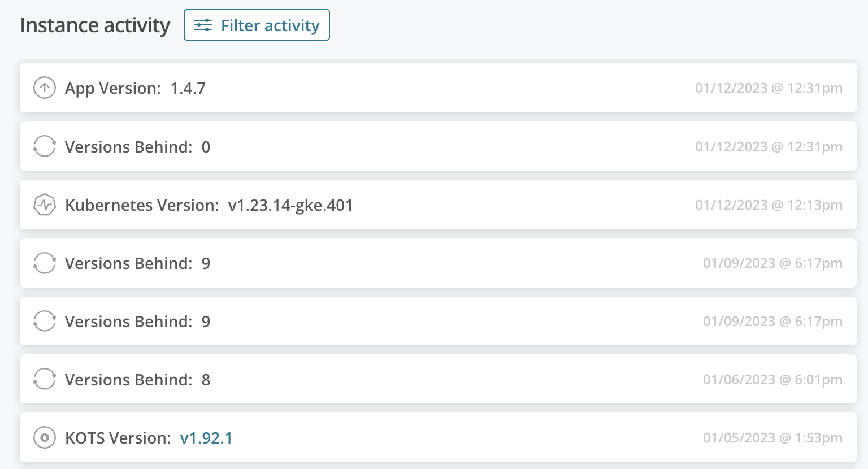
Task: Click the refresh icon on Versions Behind: 9 row
Action: click(45, 263)
